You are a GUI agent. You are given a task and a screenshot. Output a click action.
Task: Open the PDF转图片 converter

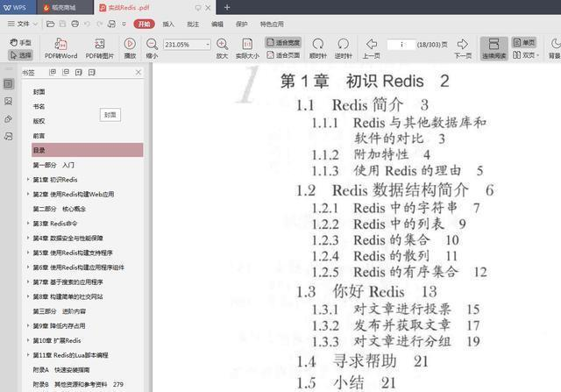tap(99, 48)
